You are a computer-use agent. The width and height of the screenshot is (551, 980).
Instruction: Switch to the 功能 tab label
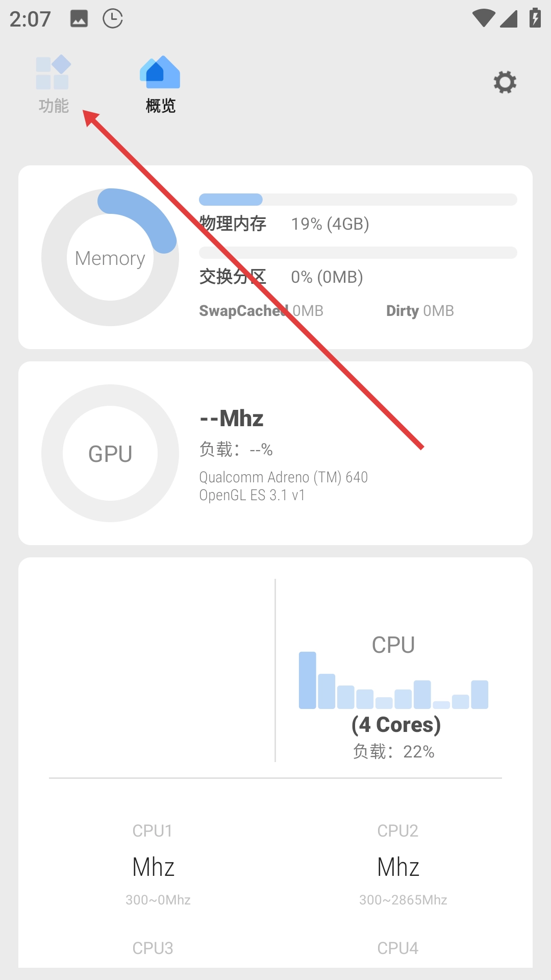[x=54, y=106]
